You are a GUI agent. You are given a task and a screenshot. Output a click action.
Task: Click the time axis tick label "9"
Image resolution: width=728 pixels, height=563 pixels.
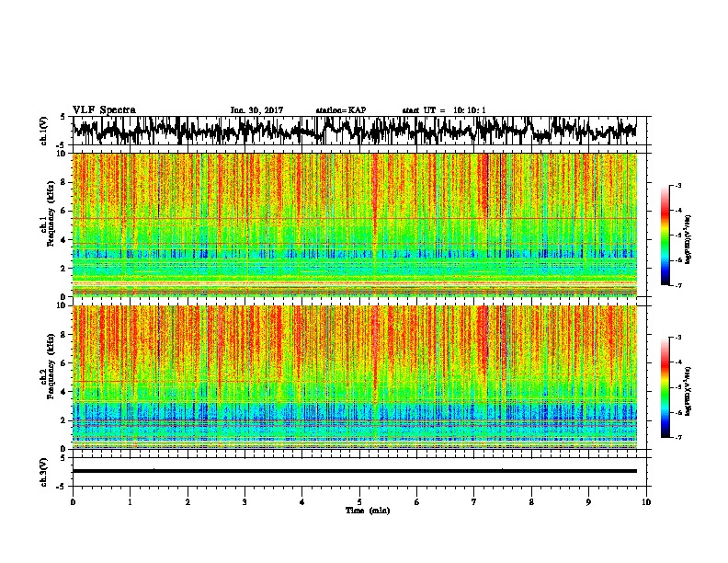(x=588, y=502)
